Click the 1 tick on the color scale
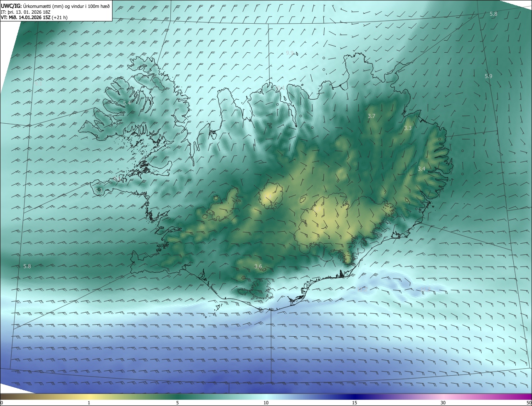 point(89,403)
